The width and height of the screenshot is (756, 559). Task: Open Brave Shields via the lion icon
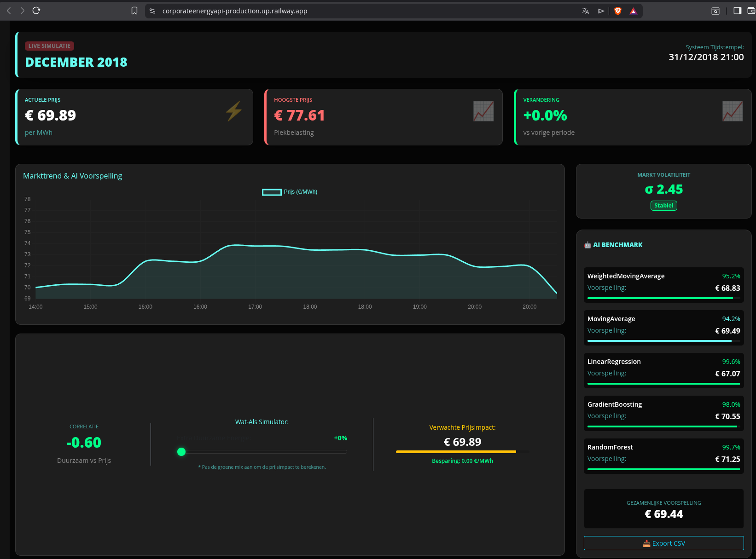(x=618, y=11)
